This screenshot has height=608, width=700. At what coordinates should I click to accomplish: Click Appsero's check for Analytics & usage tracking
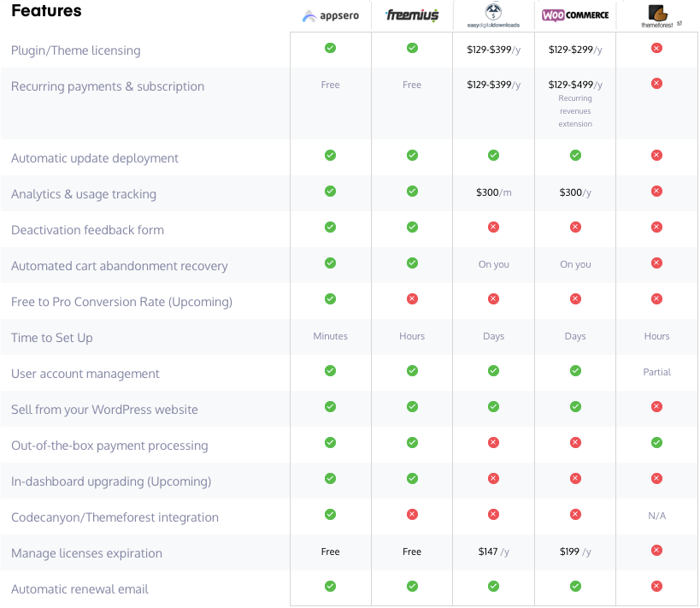331,192
